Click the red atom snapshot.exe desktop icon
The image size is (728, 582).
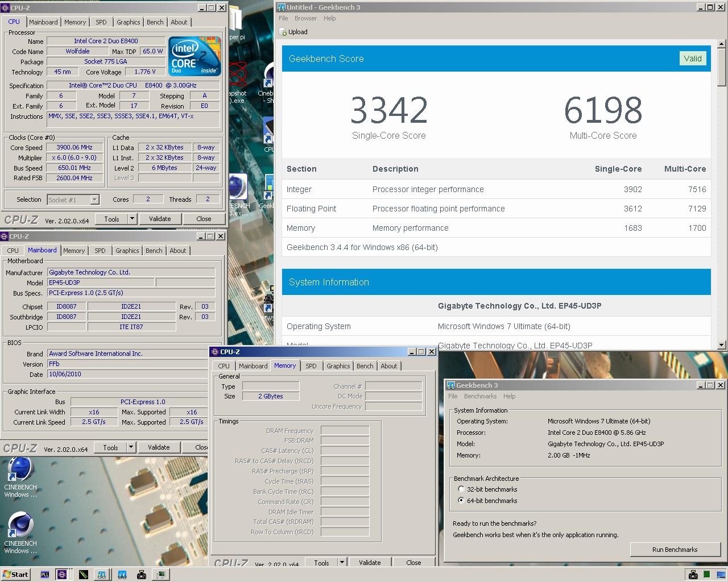(x=237, y=76)
